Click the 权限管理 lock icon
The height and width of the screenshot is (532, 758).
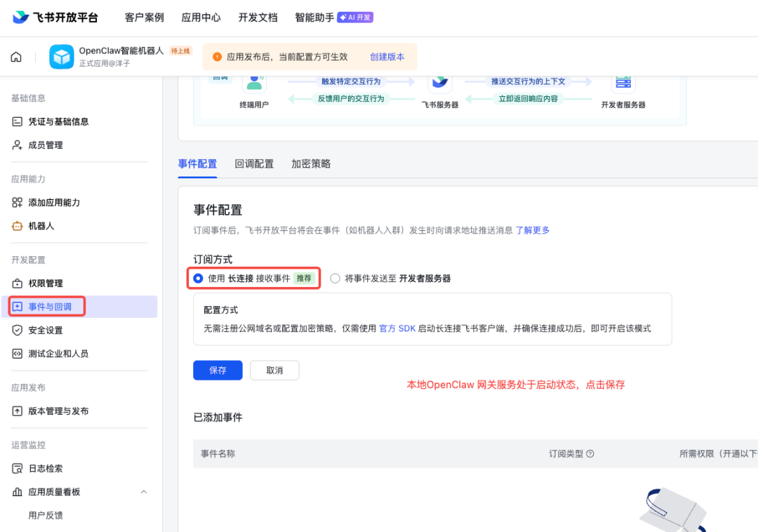18,283
